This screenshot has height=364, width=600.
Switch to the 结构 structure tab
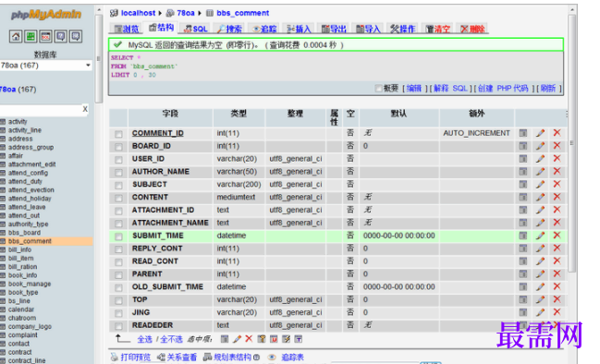[x=161, y=28]
